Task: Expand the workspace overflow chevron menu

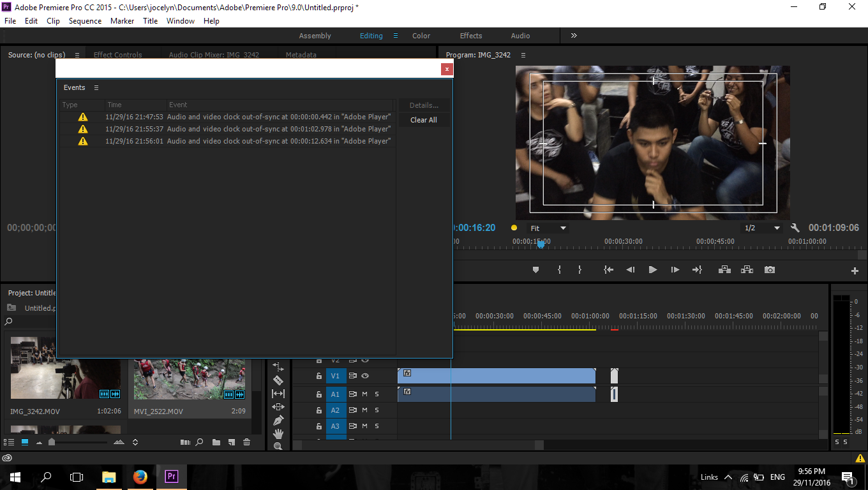Action: pos(574,36)
